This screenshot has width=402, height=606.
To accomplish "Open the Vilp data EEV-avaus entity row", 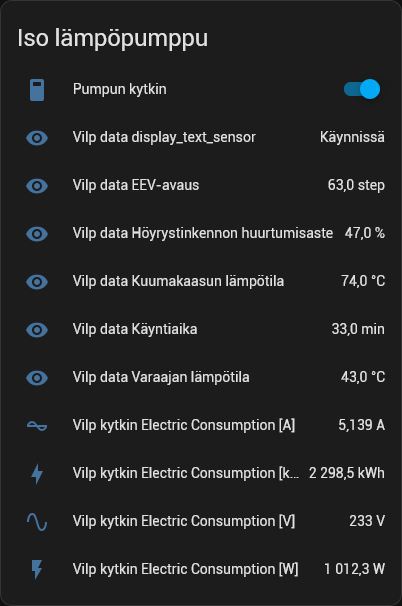I will tap(201, 186).
